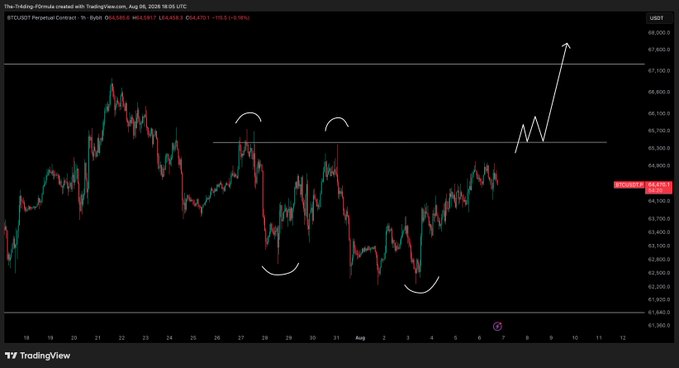
Task: Click the date label 24 on time axis
Action: point(169,338)
